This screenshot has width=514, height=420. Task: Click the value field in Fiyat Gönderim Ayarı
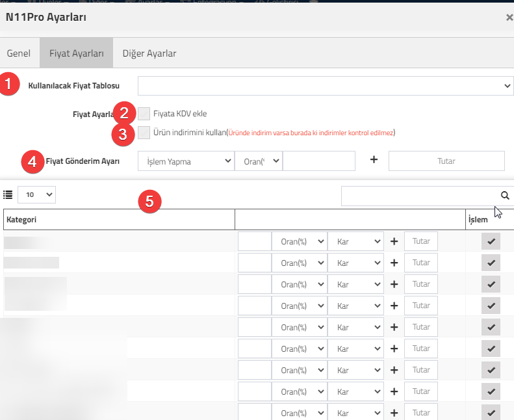319,161
